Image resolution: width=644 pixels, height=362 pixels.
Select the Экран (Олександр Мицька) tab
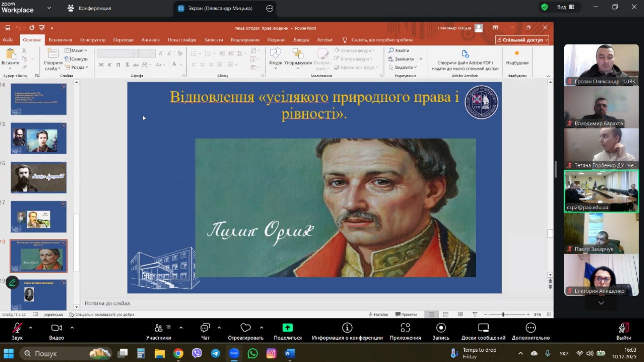click(220, 8)
